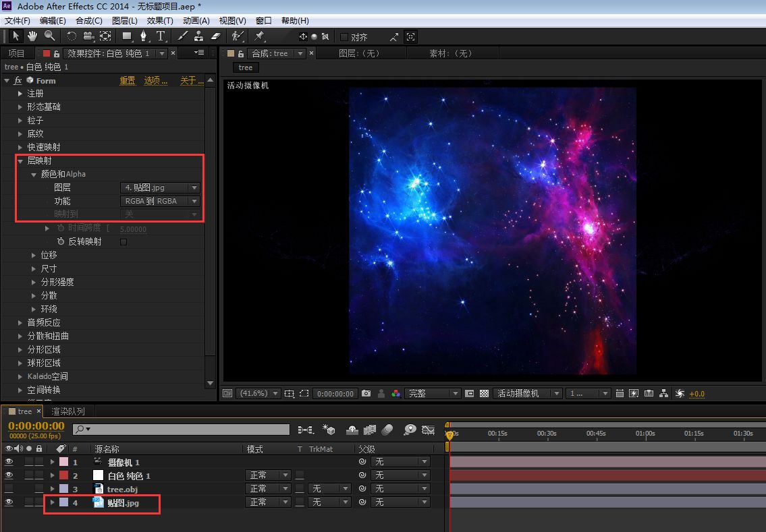Image resolution: width=766 pixels, height=532 pixels.
Task: Open the 图层 dropdown showing 4. 贴图.jpg
Action: click(x=161, y=187)
